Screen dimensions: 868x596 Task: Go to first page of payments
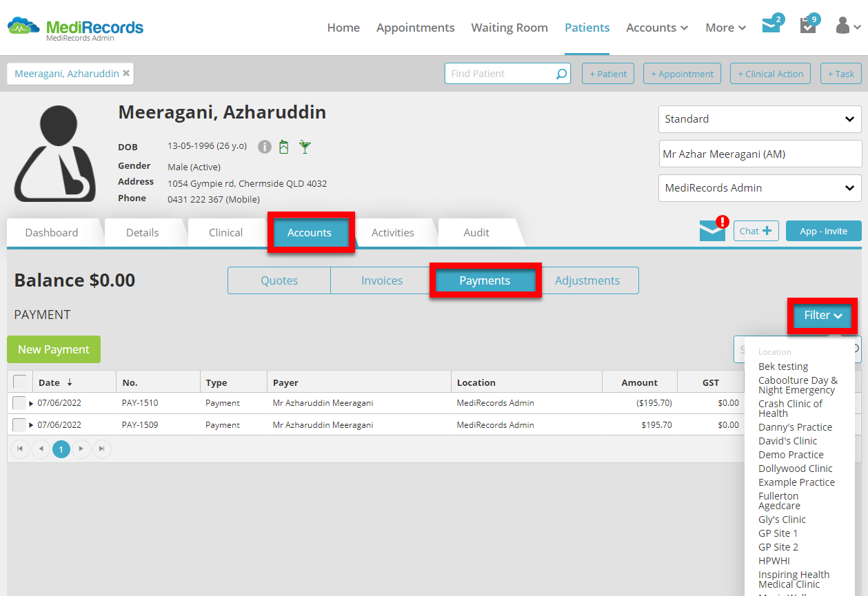tap(20, 449)
